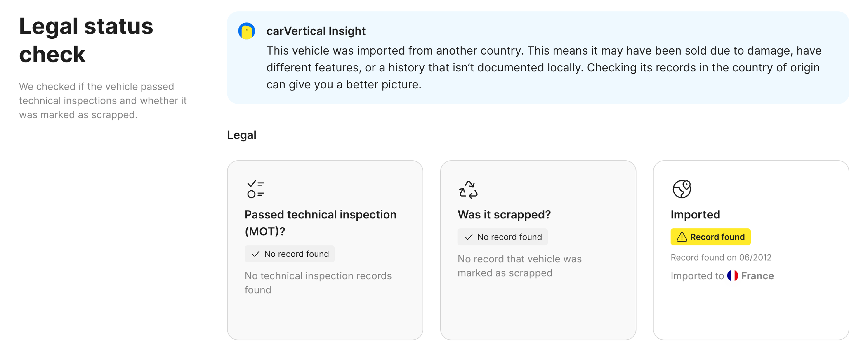Toggle the yellow Record found badge
868x351 pixels.
[x=710, y=237]
